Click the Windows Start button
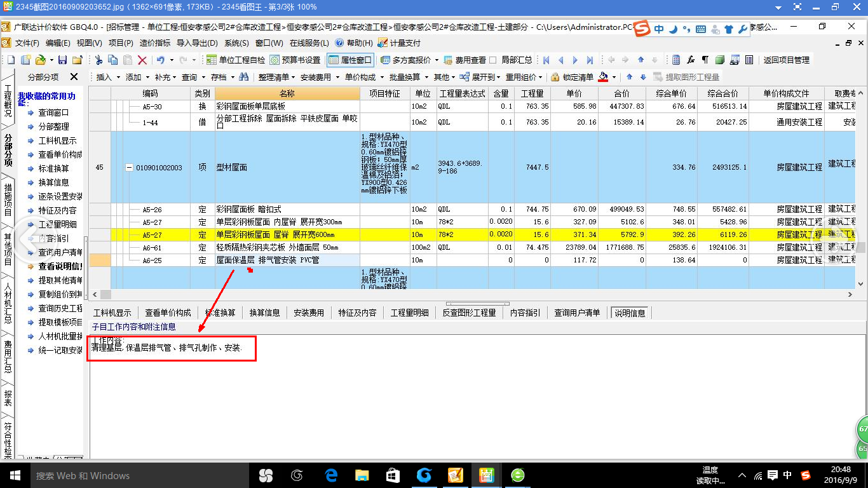The width and height of the screenshot is (868, 488). (14, 475)
